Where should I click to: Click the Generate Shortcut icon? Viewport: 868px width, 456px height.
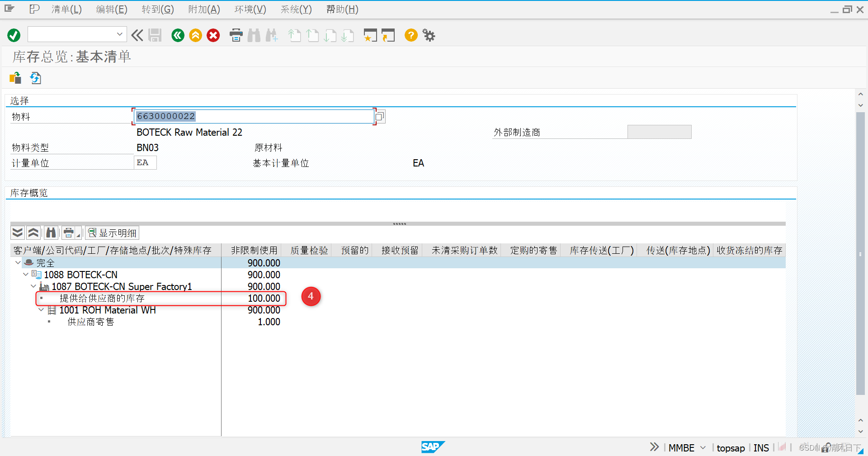tap(388, 35)
